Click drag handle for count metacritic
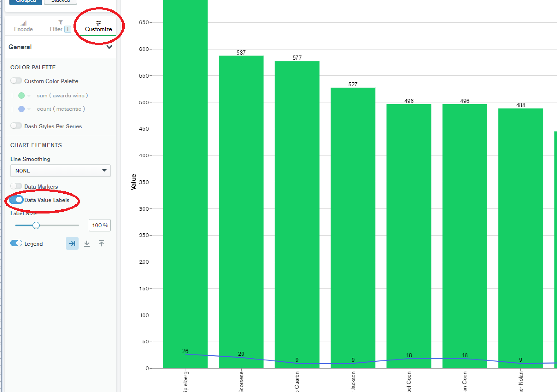This screenshot has height=392, width=557. pos(13,109)
